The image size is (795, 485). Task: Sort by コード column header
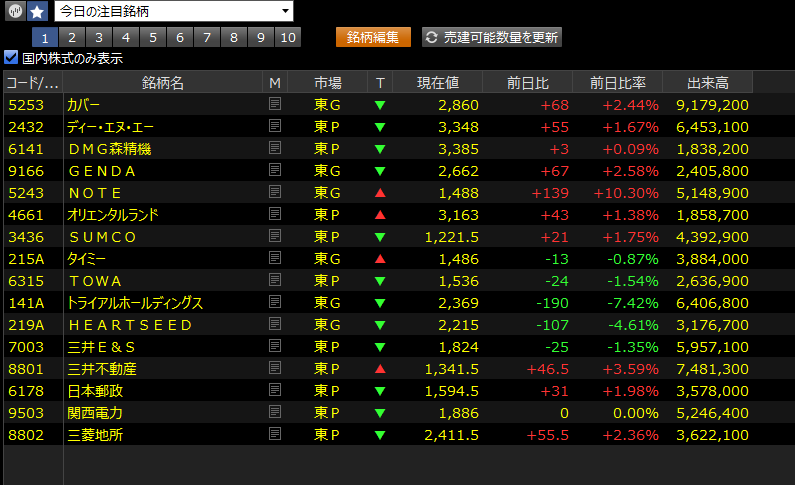(x=33, y=83)
